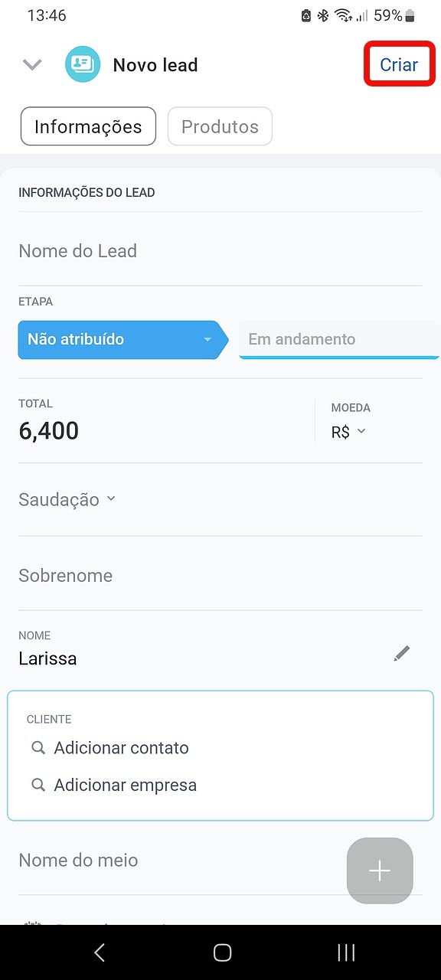Screen dimensions: 441x980
Task: Open the recent apps navigation icon
Action: pyautogui.click(x=346, y=952)
